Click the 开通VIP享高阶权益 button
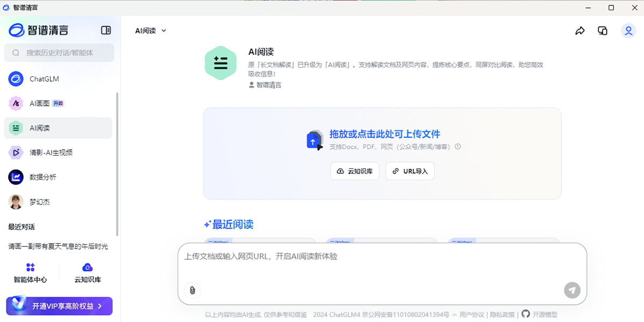Screen dimensions: 644x322 pos(59,306)
